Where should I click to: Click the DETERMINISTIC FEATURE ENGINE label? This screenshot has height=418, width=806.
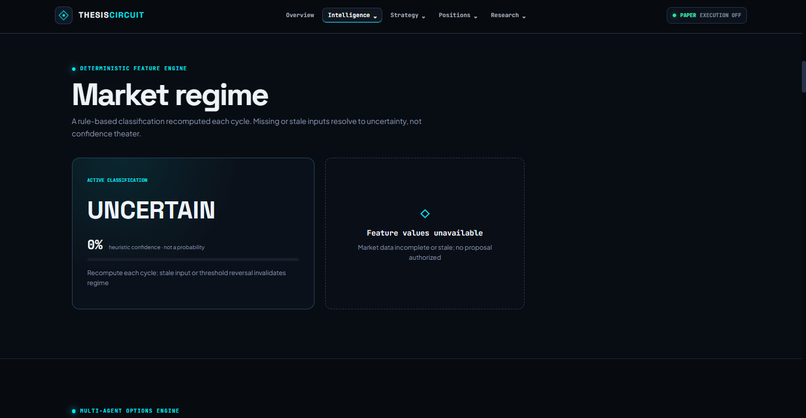pyautogui.click(x=133, y=68)
